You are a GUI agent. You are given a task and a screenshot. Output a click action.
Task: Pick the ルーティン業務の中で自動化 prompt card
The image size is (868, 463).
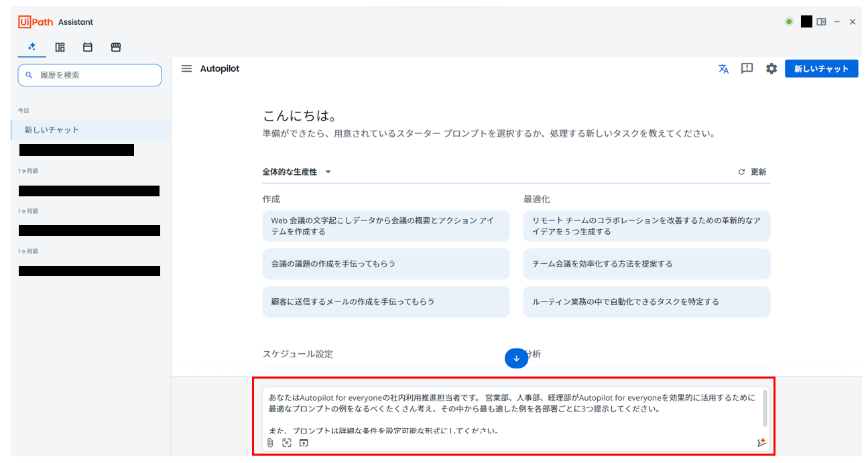tap(647, 302)
